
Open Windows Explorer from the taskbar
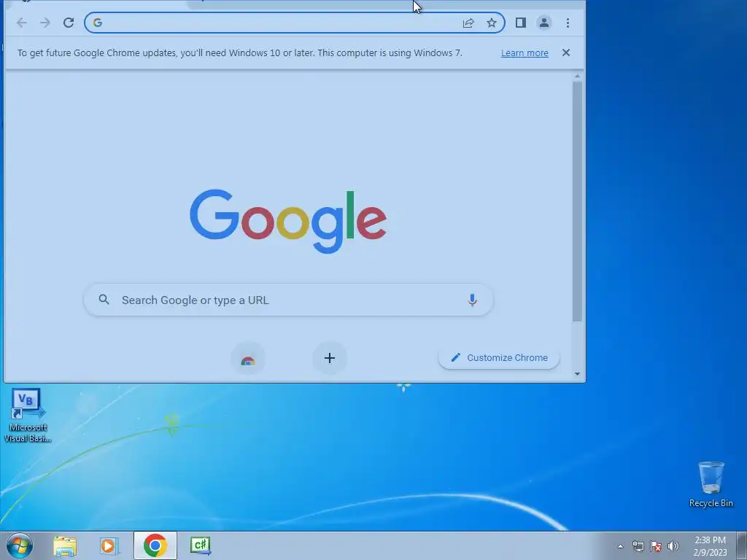click(x=65, y=546)
